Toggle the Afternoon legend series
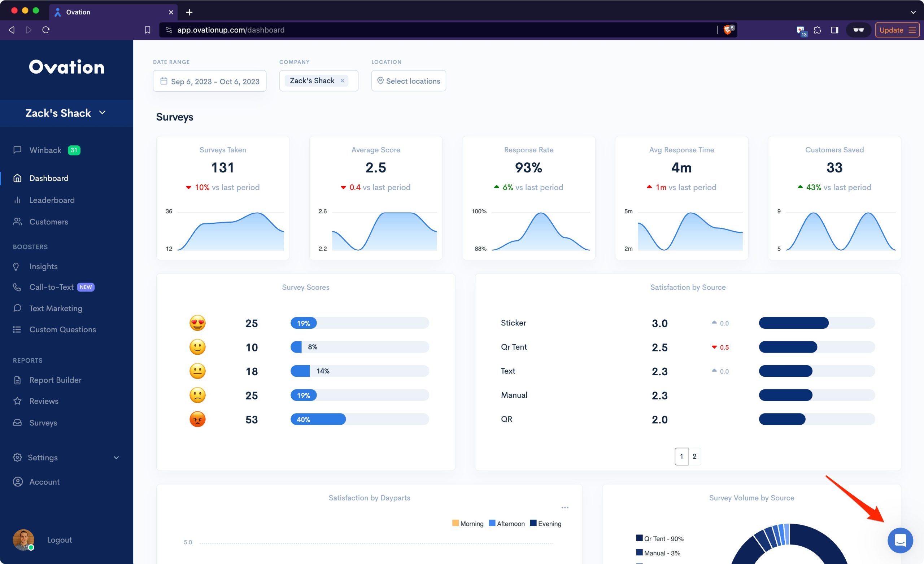Screen dimensions: 924x564 [507, 524]
